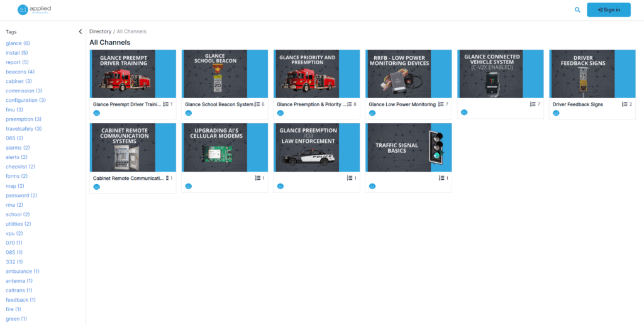Click owner avatar on Preemption & Priority card
644x325 pixels.
pyautogui.click(x=280, y=113)
